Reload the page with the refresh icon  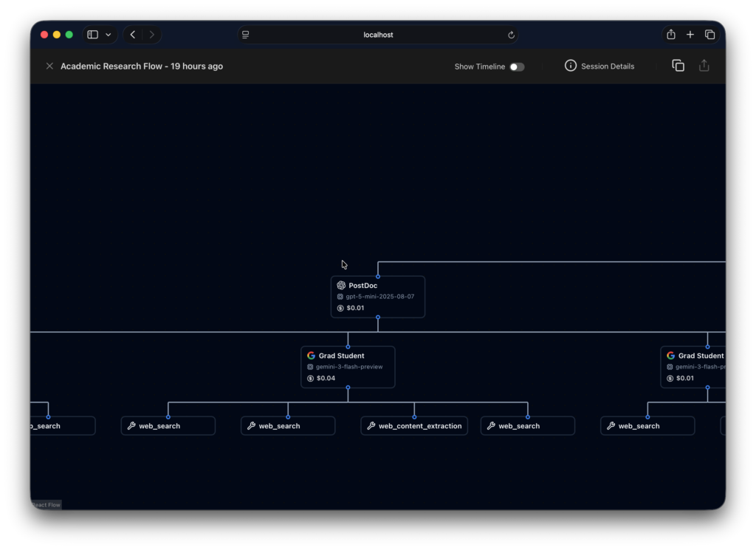[x=511, y=35]
